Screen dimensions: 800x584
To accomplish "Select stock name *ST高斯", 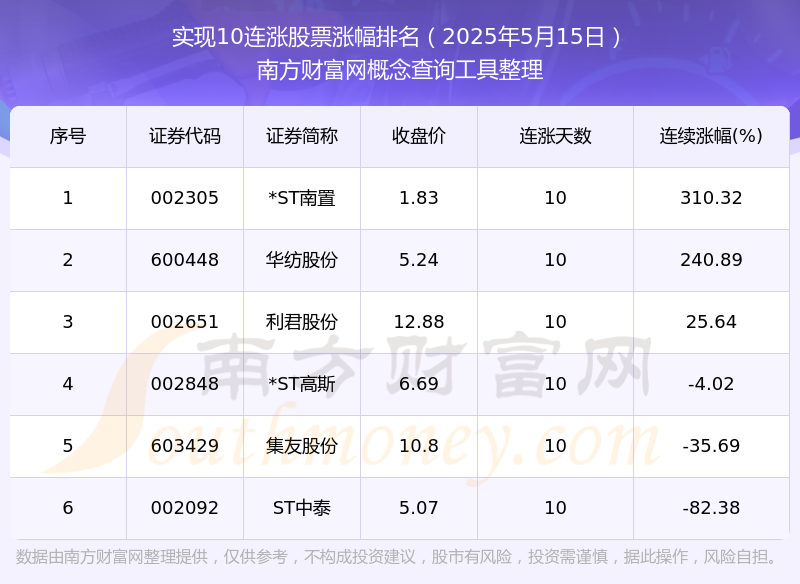I will 302,384.
